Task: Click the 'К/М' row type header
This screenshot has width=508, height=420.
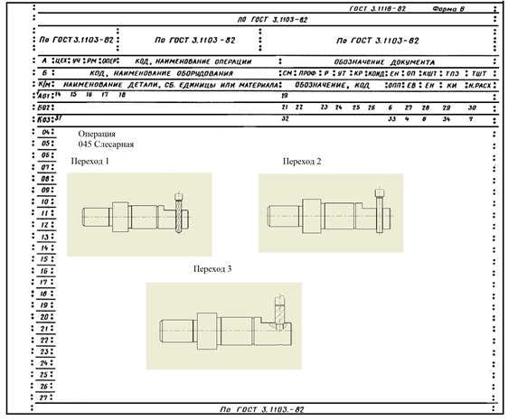Action: point(43,85)
